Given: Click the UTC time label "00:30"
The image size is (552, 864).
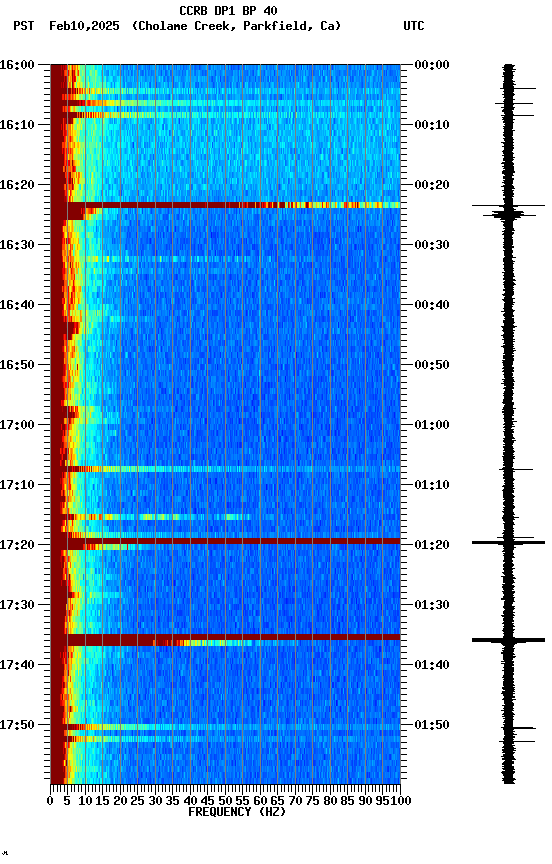Looking at the screenshot, I should (x=432, y=245).
